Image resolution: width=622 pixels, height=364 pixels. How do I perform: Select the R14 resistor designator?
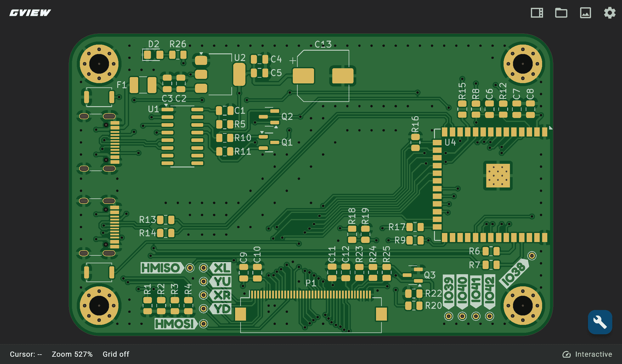[147, 233]
